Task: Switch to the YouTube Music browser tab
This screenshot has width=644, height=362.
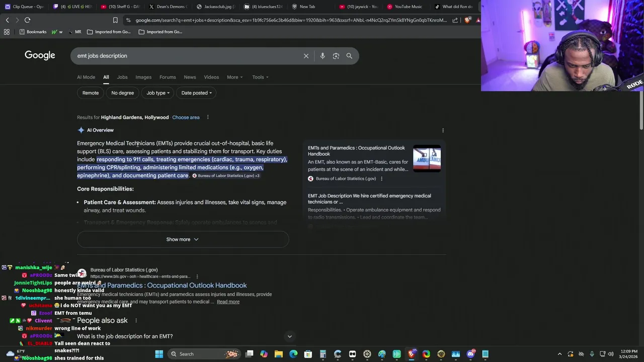Action: tap(405, 7)
